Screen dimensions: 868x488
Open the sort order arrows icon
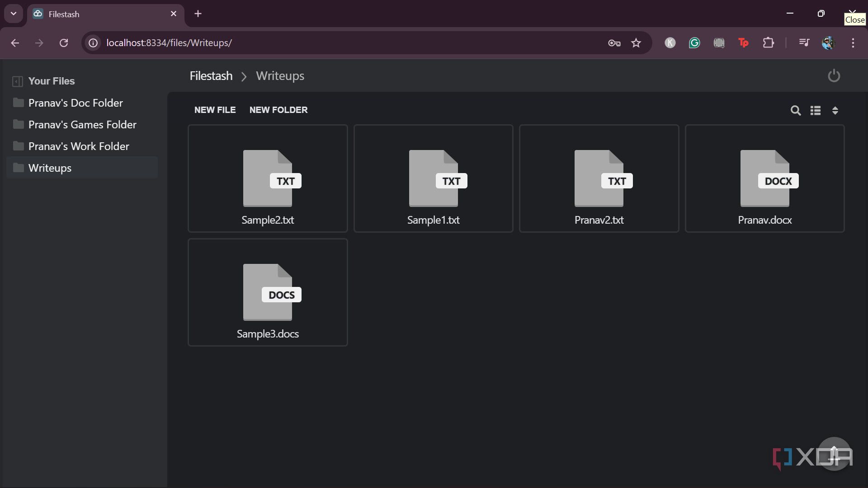835,110
